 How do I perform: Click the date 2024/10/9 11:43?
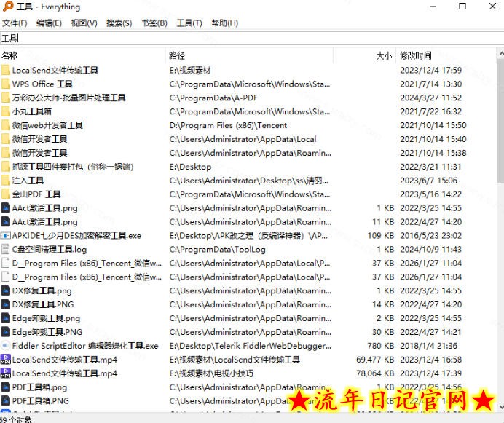click(430, 250)
